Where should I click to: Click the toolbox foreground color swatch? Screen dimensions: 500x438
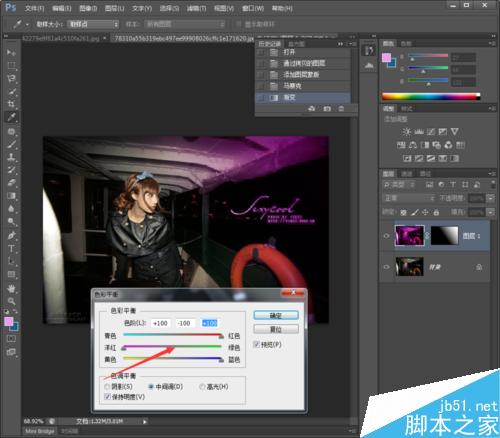point(9,321)
